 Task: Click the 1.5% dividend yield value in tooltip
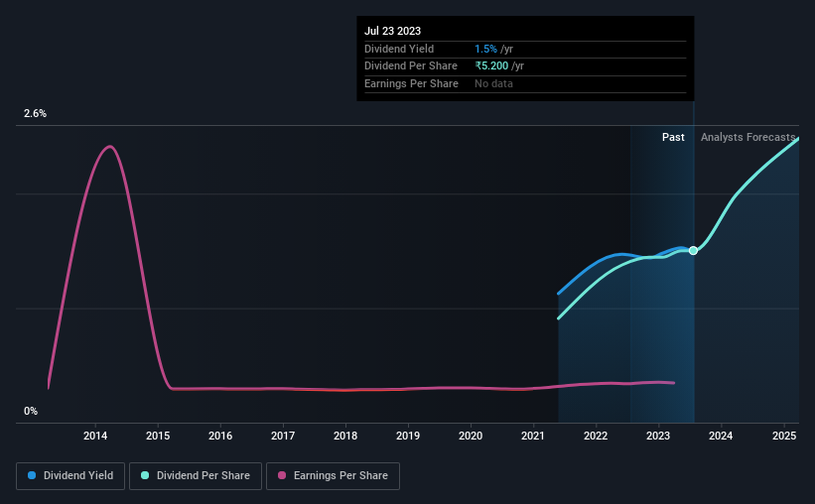pos(485,49)
